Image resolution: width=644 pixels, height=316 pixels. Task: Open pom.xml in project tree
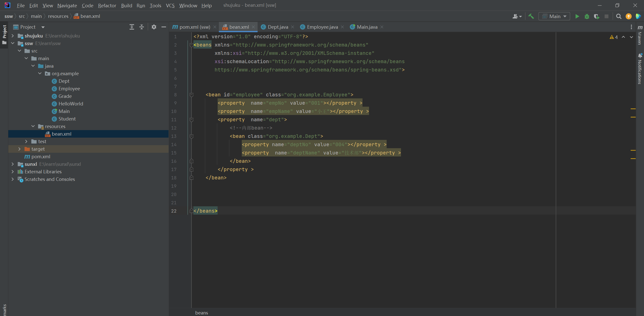41,156
